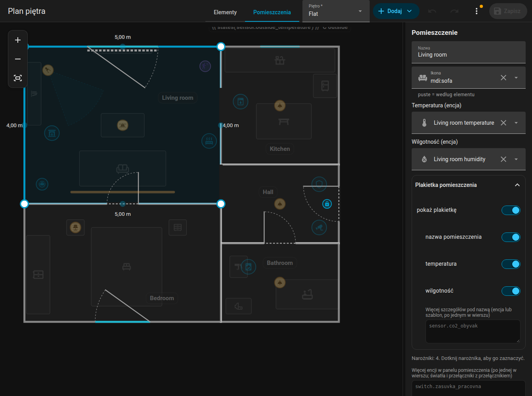Viewport: 532px width, 396px height.
Task: Zoom out with the minus button
Action: [x=18, y=59]
